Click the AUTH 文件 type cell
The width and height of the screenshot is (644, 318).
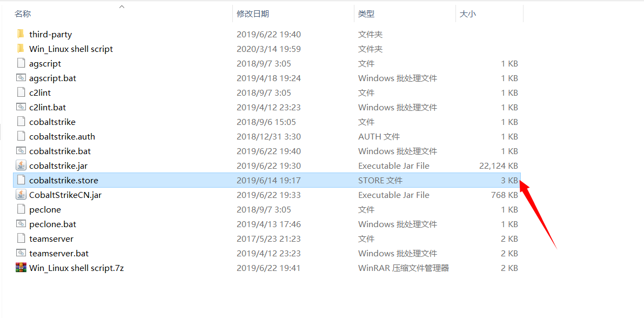pos(379,137)
